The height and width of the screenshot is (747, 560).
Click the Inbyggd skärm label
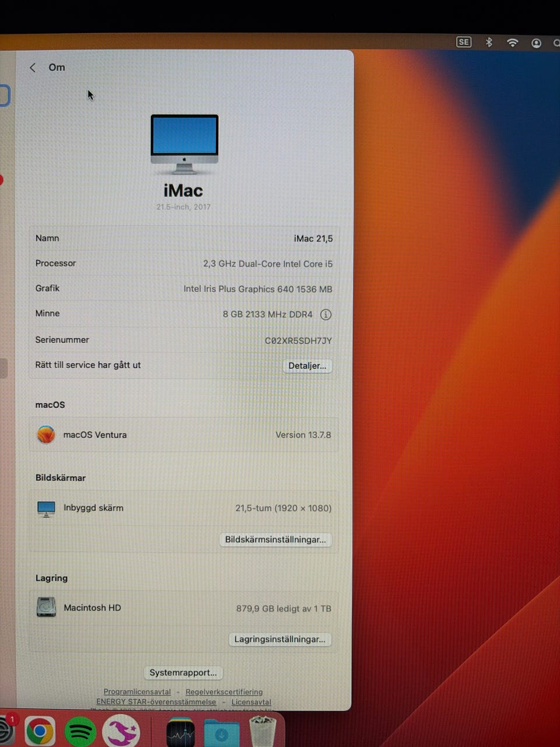tap(93, 508)
